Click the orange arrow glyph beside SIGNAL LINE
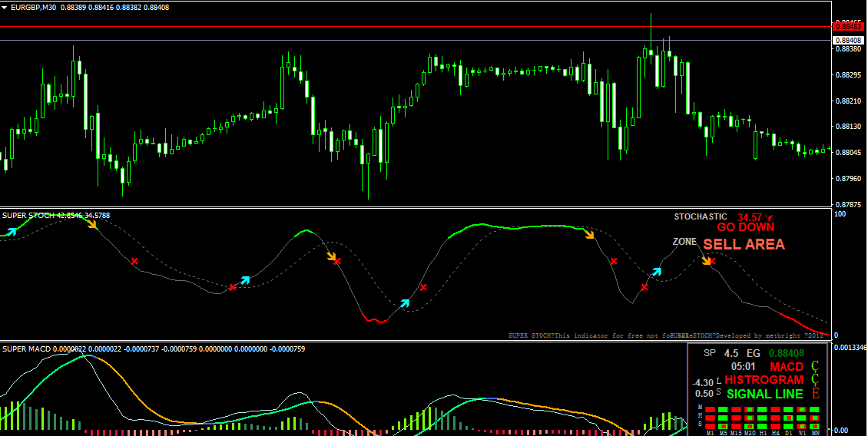The image size is (868, 436). click(816, 394)
